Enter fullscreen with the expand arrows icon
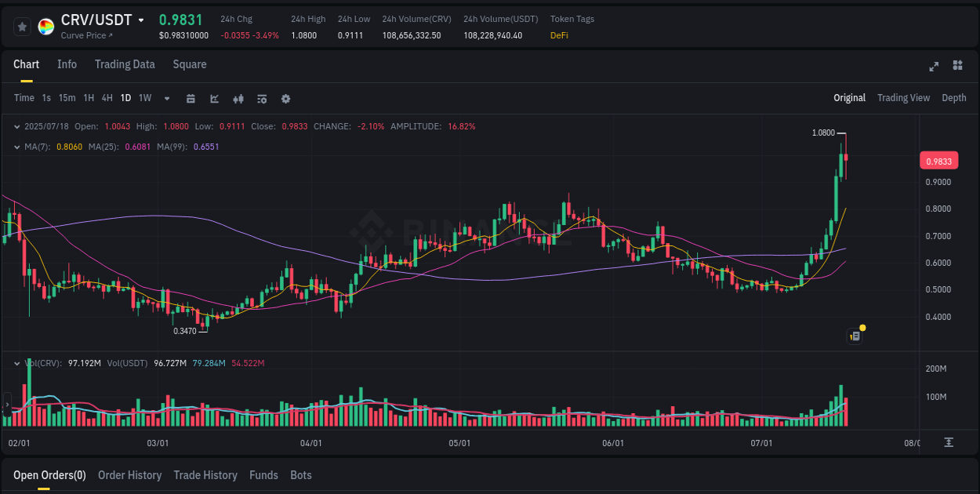 (934, 67)
